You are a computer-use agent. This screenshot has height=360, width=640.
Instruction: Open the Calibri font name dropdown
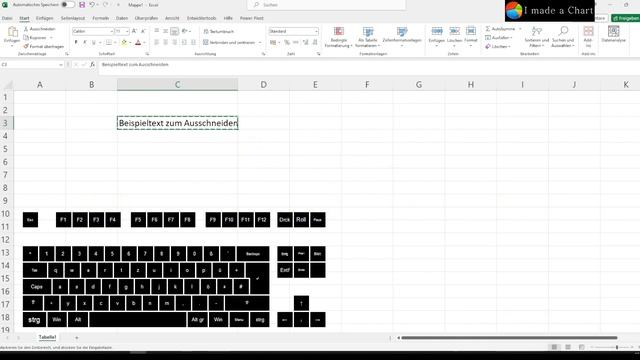(x=111, y=31)
